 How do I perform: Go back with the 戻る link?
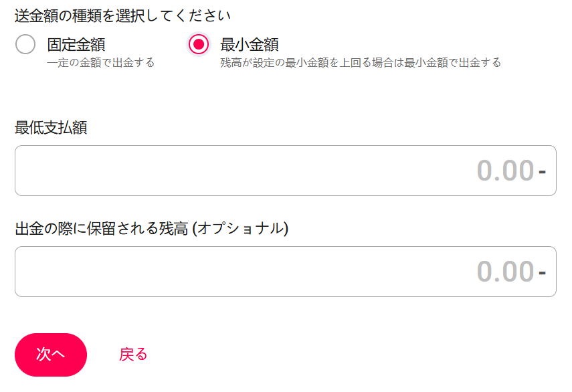pyautogui.click(x=133, y=355)
